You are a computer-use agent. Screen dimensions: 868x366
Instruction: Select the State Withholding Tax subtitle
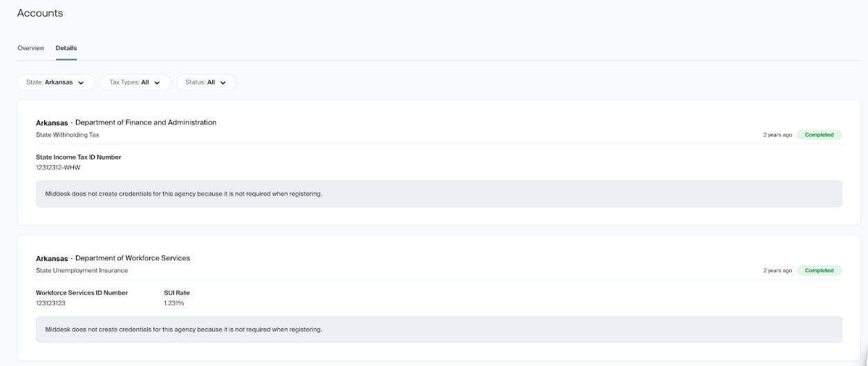tap(67, 135)
